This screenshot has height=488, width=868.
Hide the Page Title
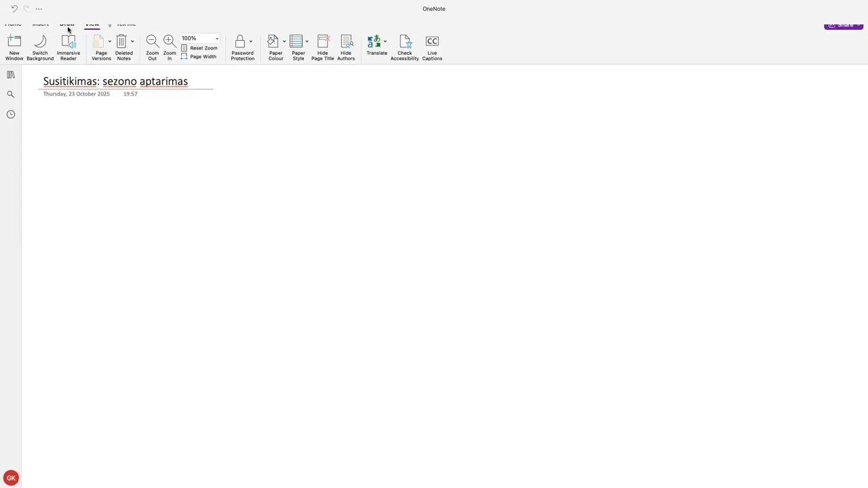(323, 48)
